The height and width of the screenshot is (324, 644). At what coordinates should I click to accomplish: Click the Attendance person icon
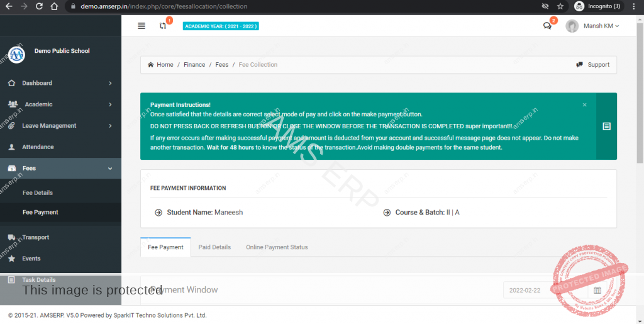11,147
